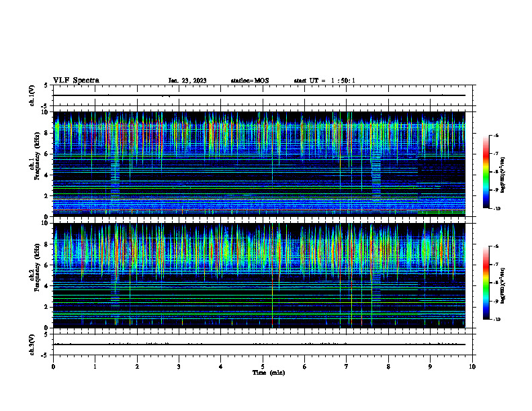Click the time axis tick label '10' at right end
Viewport: 532px width, 411px height.
[472, 367]
